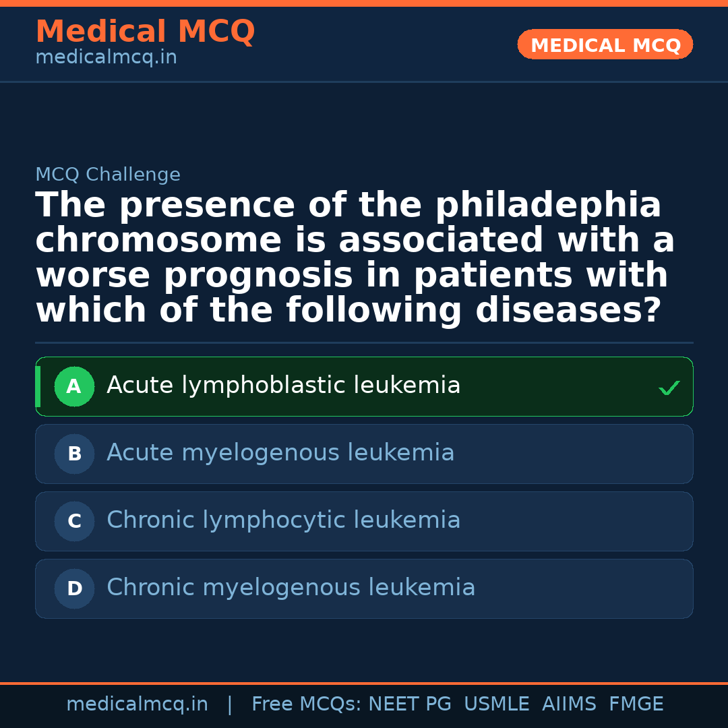This screenshot has height=728, width=728.
Task: Click the MCQ Challenge label
Action: (x=108, y=175)
